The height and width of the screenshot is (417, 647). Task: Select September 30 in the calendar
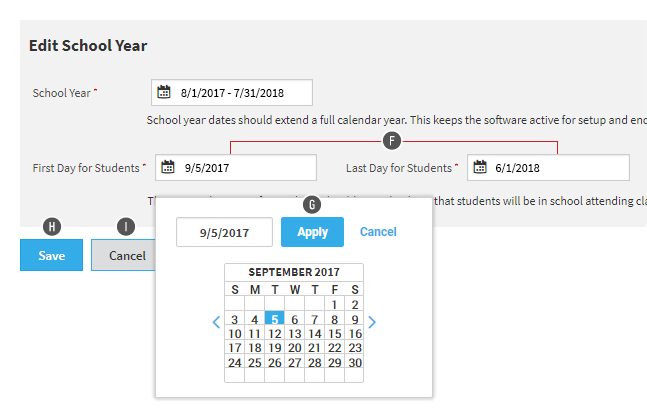tap(354, 363)
